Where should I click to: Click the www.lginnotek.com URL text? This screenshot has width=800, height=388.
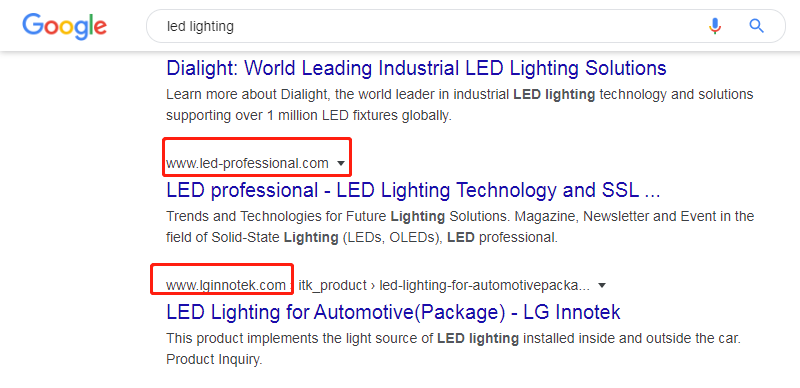(226, 285)
